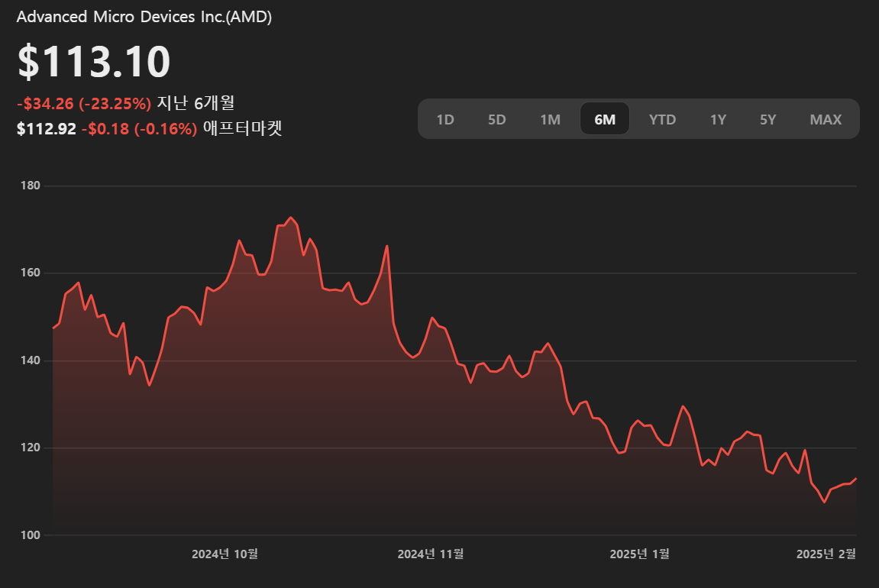Viewport: 879px width, 588px height.
Task: Click the chart's highest peak near 172
Action: [290, 218]
